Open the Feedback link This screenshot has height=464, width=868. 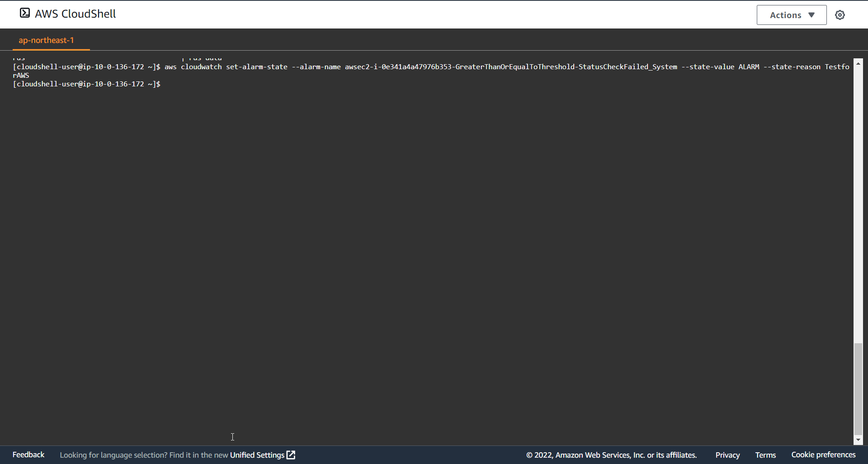[x=28, y=455]
